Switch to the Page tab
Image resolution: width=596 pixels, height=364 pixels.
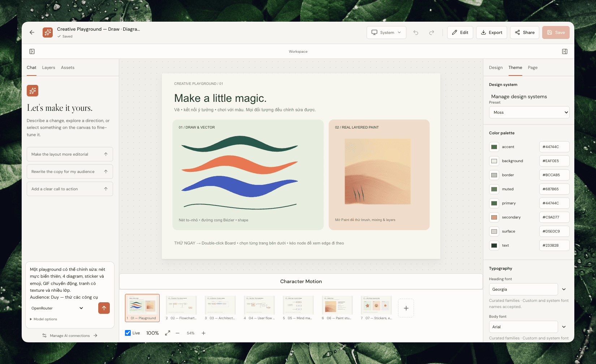(532, 68)
